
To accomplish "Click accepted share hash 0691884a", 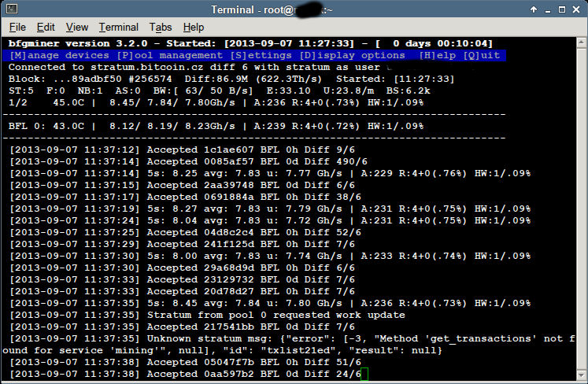I will click(229, 198).
